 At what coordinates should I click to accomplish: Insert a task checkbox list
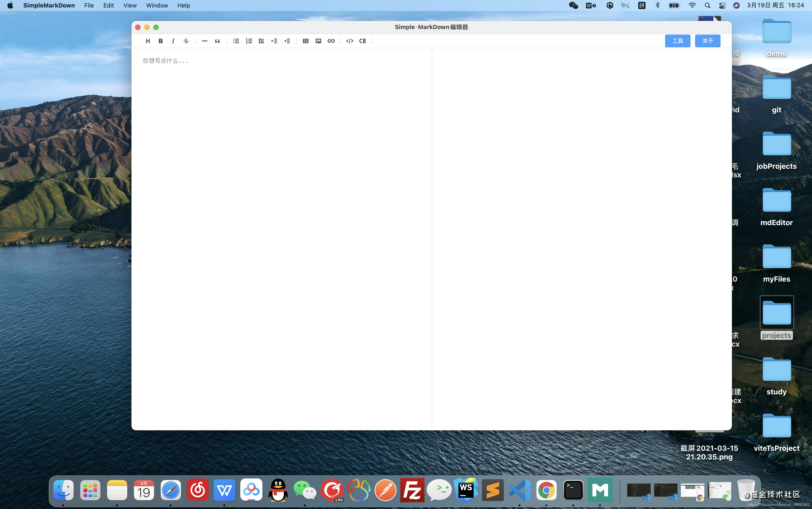[x=261, y=41]
